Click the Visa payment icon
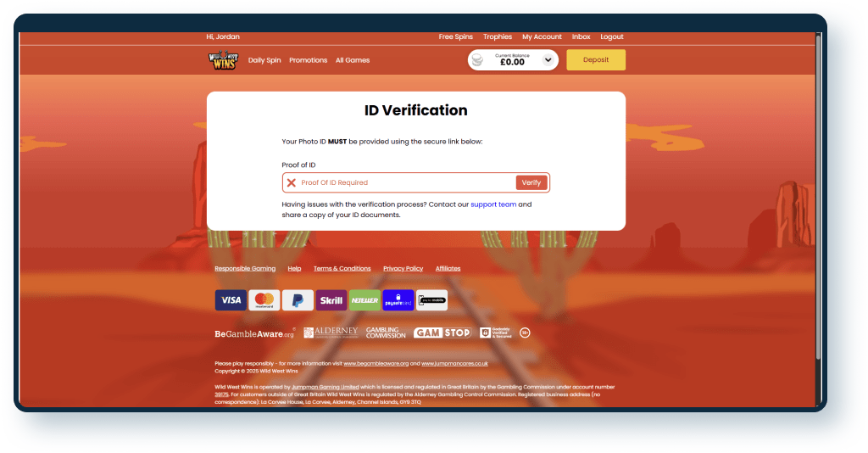 tap(231, 300)
